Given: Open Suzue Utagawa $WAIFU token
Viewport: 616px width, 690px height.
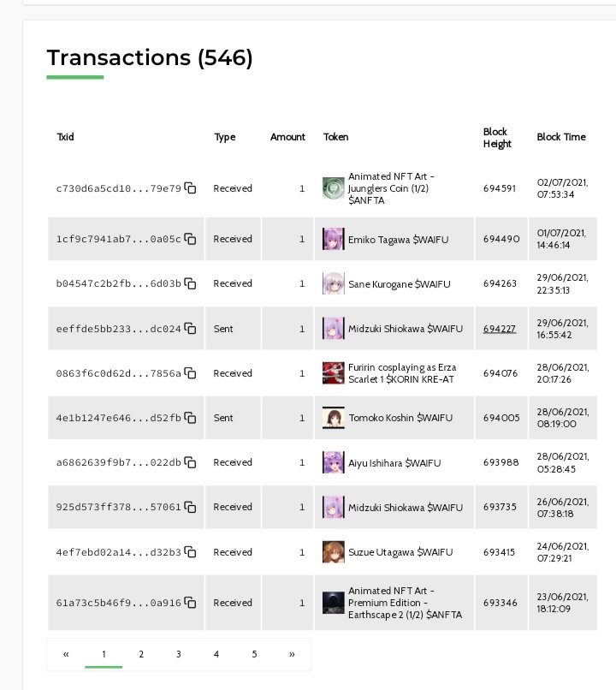Looking at the screenshot, I should pyautogui.click(x=400, y=552).
